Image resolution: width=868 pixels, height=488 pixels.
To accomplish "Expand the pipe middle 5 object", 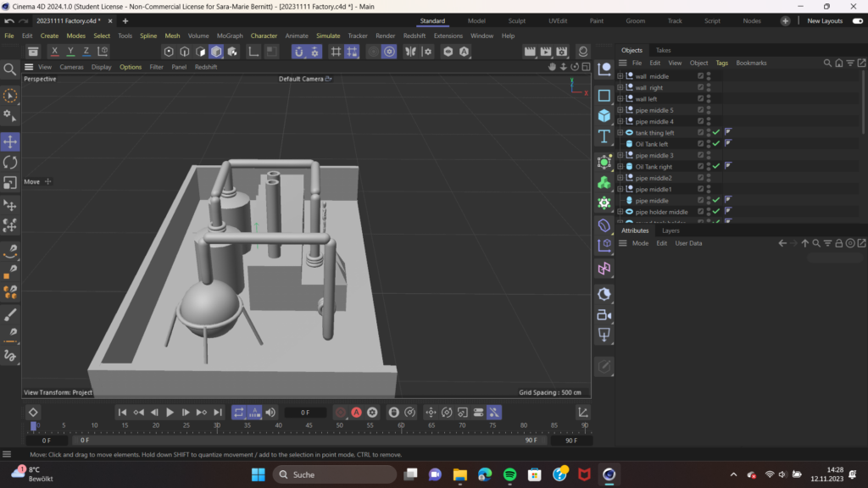I will (x=620, y=110).
